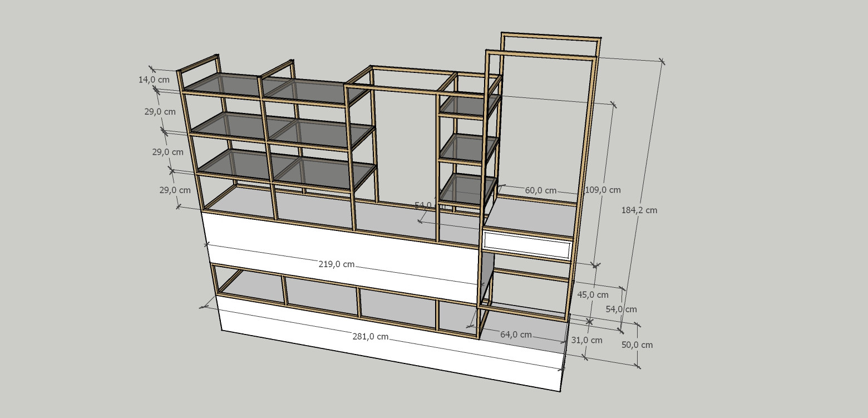
Task: Click the uppermost 29,0 cm dimension label
Action: (160, 111)
